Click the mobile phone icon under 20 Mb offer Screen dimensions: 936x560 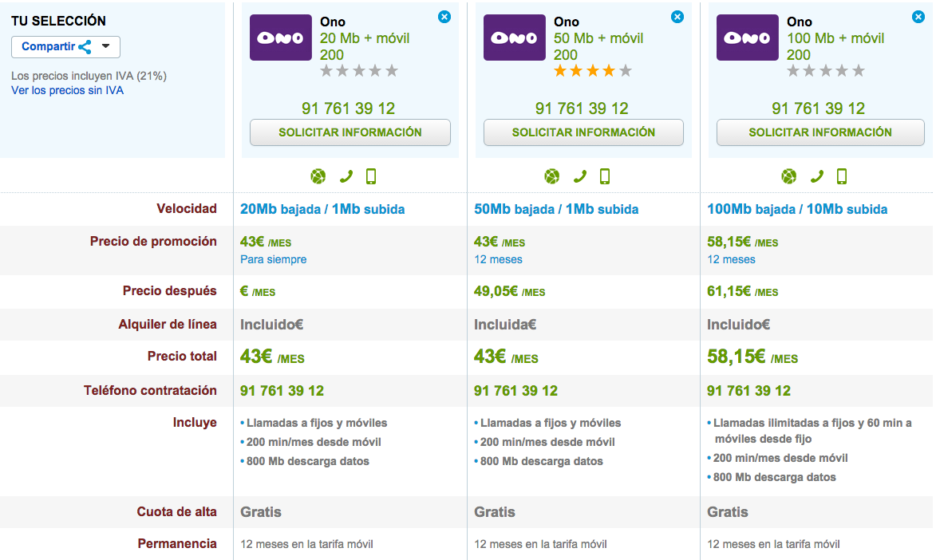[371, 176]
